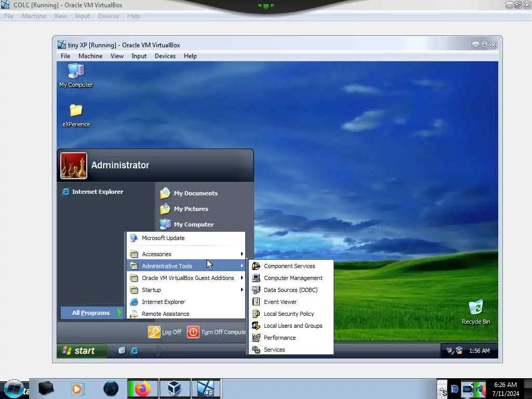This screenshot has height=399, width=532.
Task: Open black box icon on host taskbar
Action: point(46,389)
